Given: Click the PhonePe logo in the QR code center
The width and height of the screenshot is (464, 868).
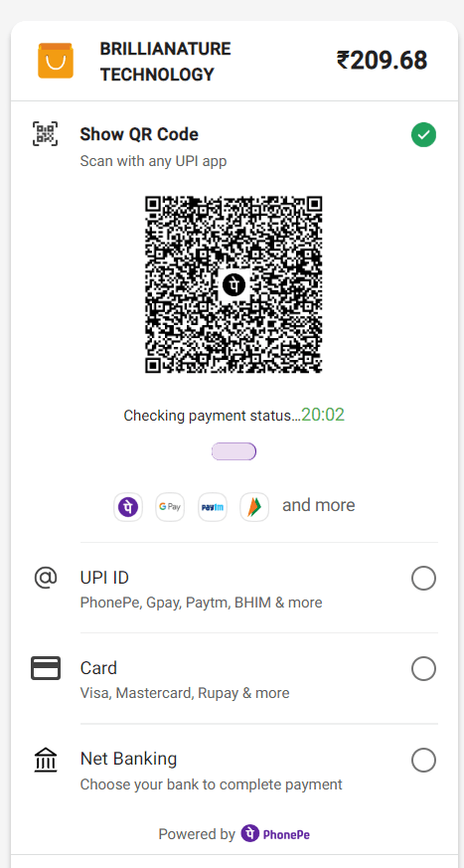Looking at the screenshot, I should 233,285.
